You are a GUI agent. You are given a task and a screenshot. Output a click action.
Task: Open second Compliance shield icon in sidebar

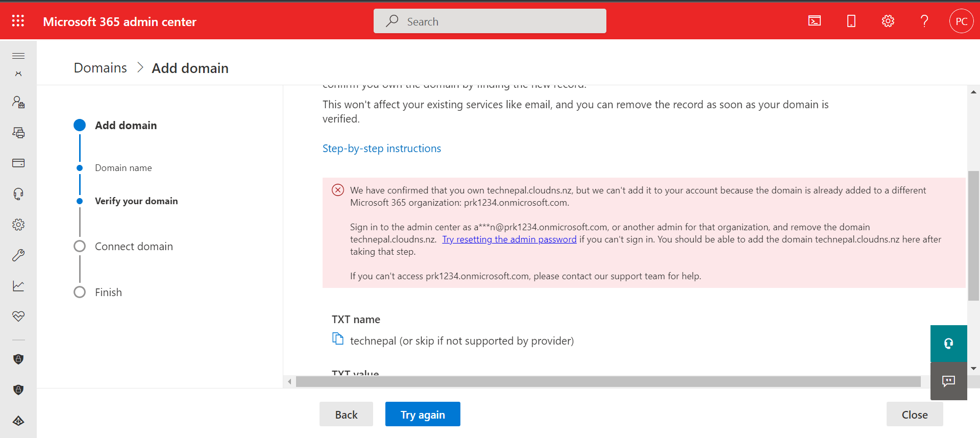click(18, 390)
